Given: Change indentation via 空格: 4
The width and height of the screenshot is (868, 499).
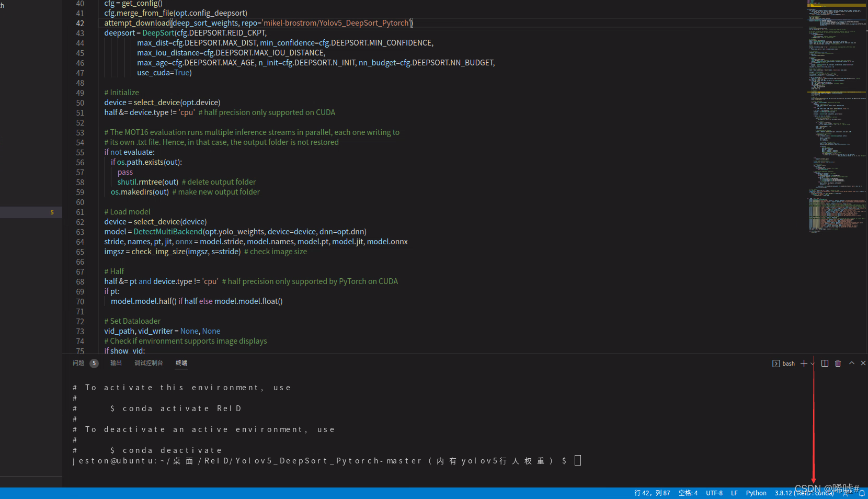Looking at the screenshot, I should tap(688, 493).
